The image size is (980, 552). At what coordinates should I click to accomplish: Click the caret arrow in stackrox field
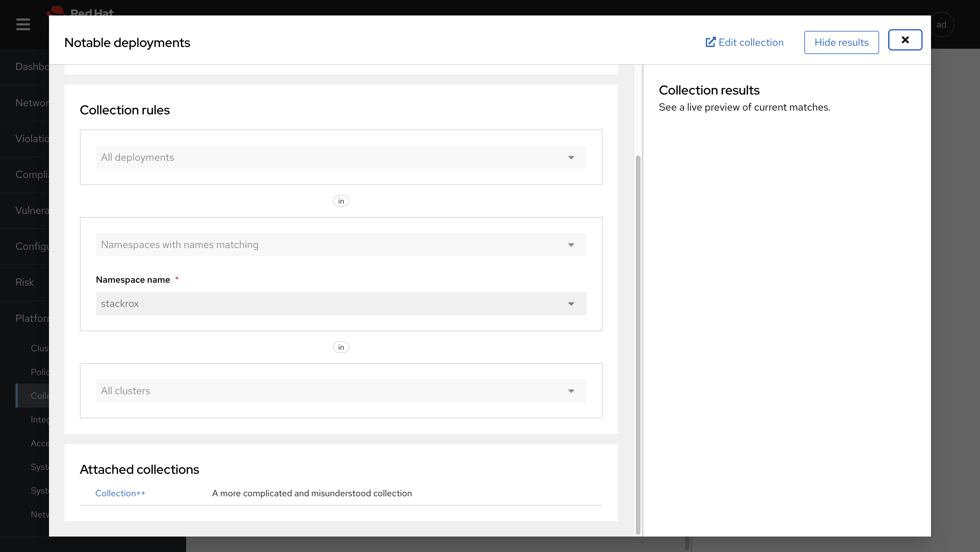pos(571,304)
